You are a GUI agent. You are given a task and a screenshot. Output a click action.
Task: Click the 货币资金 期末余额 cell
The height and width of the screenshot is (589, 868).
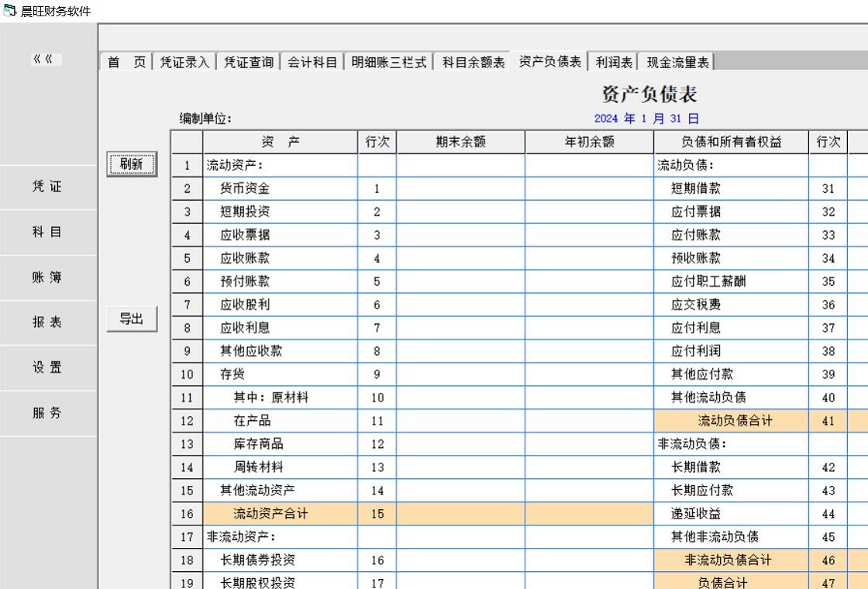coord(460,188)
